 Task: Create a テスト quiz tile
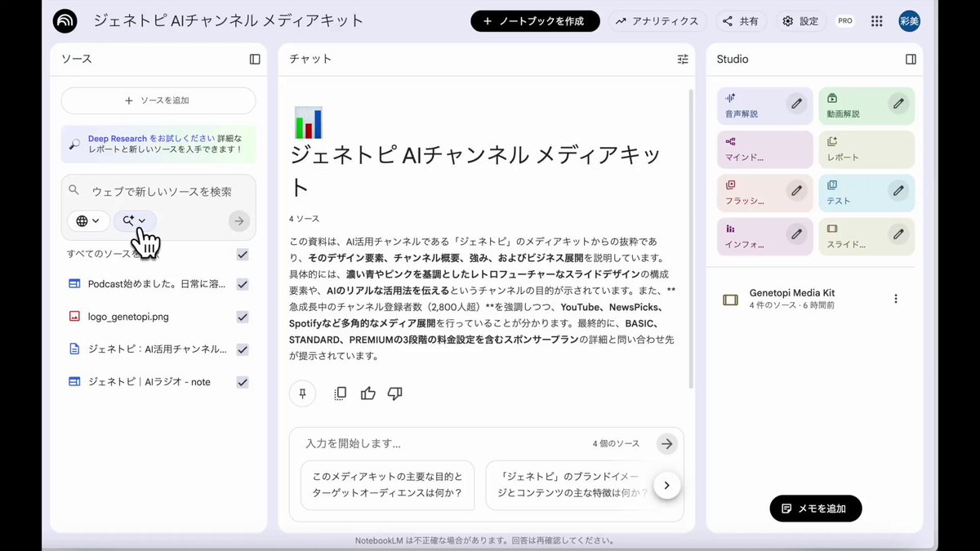pyautogui.click(x=866, y=193)
